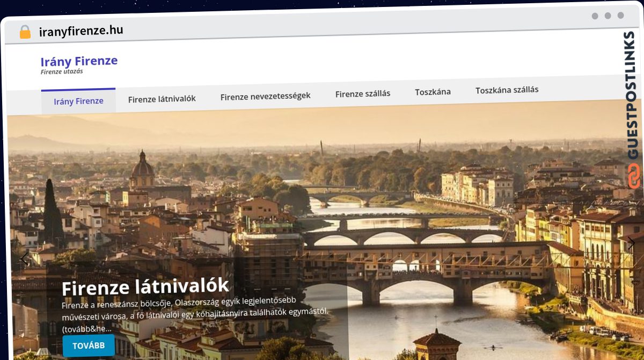Click the GuestPostLinks chain logo icon
This screenshot has width=644, height=360.
click(633, 176)
